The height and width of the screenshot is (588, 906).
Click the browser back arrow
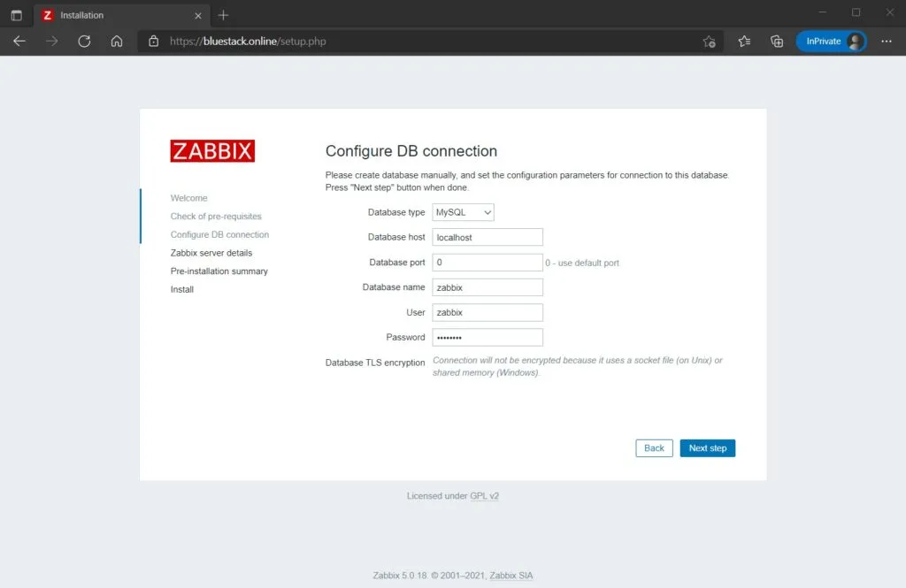pyautogui.click(x=19, y=41)
